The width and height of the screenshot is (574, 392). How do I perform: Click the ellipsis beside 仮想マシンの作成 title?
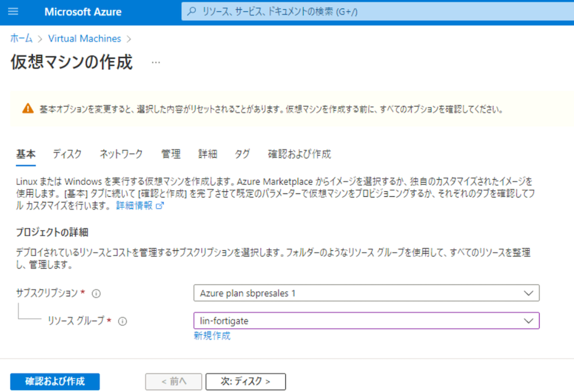coord(156,63)
